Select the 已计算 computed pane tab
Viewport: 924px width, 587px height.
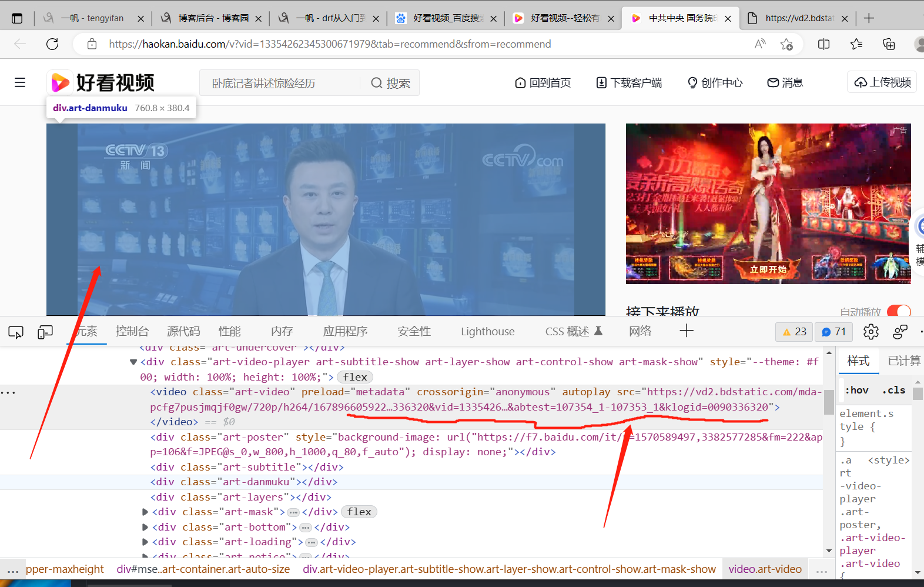tap(904, 361)
